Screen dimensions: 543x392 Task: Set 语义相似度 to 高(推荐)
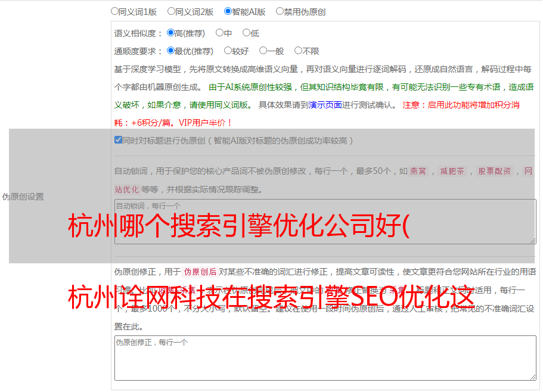pos(170,33)
